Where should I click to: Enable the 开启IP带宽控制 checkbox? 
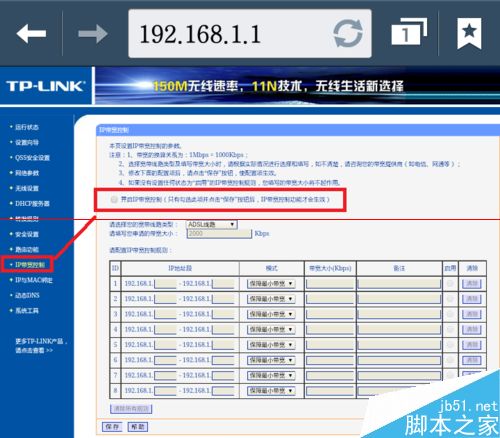(x=114, y=199)
